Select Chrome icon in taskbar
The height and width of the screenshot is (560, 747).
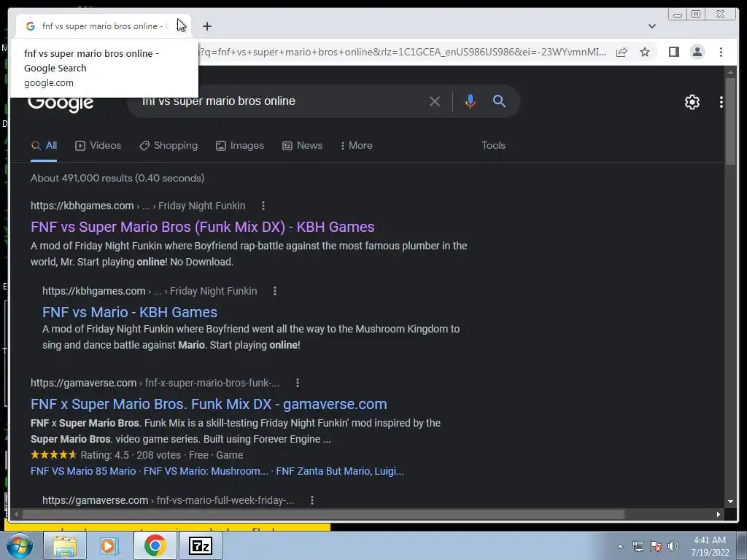click(155, 545)
